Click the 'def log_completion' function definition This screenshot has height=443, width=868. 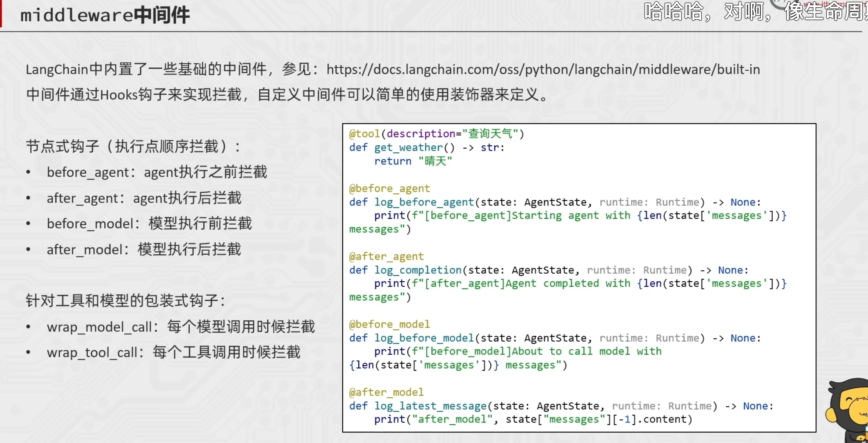(x=549, y=270)
